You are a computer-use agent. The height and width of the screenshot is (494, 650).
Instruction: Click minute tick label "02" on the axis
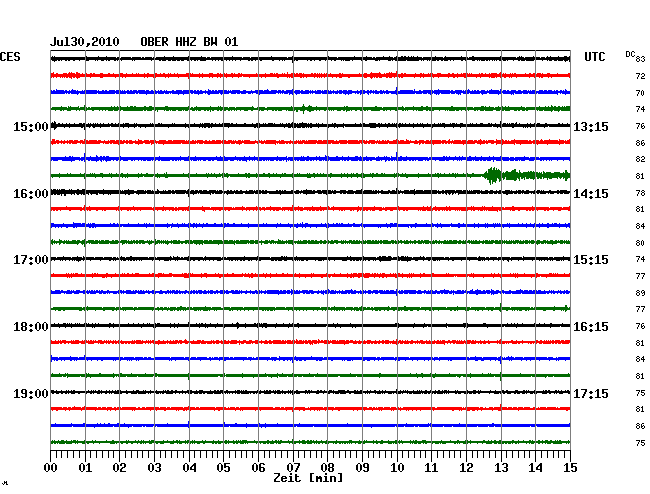tap(119, 468)
